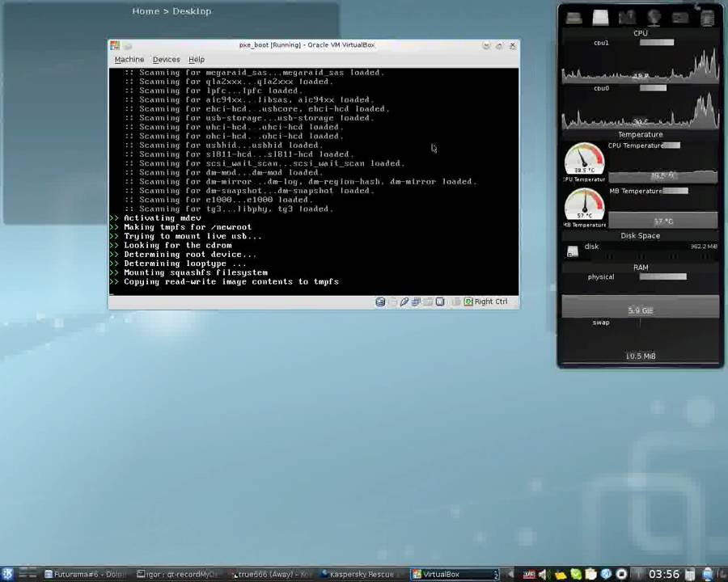Click the green keyboard capture icon beside Right Ctrl
This screenshot has width=728, height=582.
tap(468, 302)
